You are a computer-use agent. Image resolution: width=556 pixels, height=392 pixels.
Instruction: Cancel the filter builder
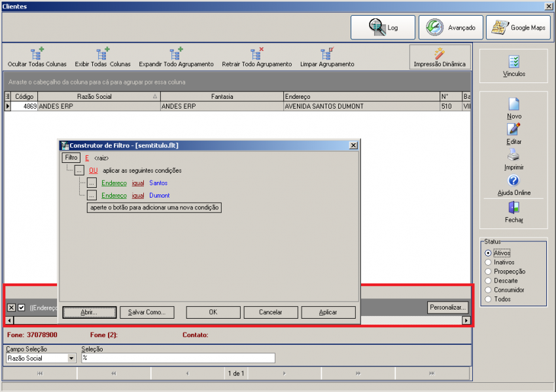[271, 312]
